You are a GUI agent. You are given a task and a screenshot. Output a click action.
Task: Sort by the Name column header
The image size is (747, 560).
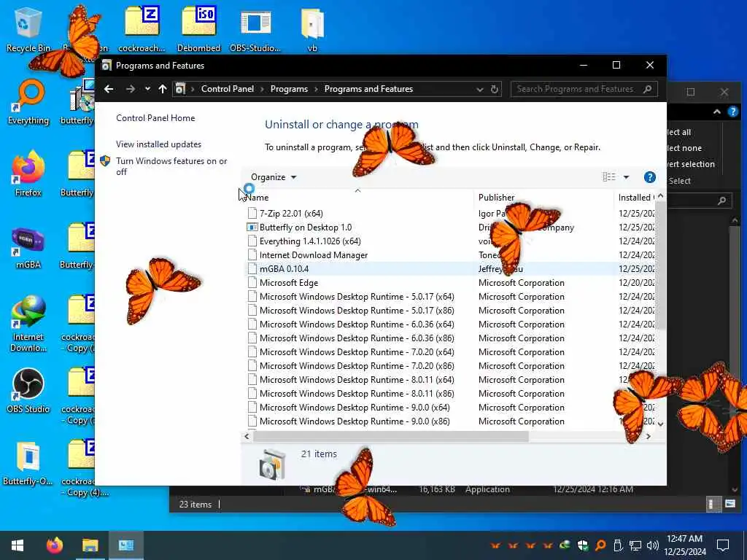357,197
